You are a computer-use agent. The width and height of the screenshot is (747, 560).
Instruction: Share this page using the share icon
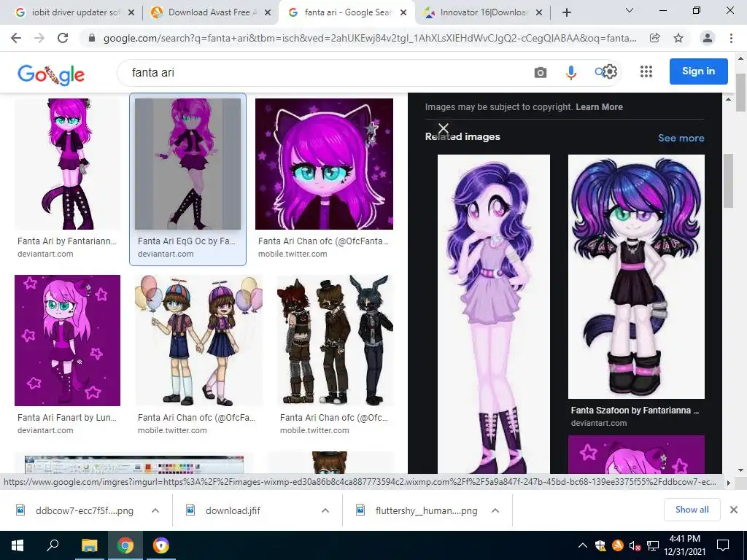point(655,38)
